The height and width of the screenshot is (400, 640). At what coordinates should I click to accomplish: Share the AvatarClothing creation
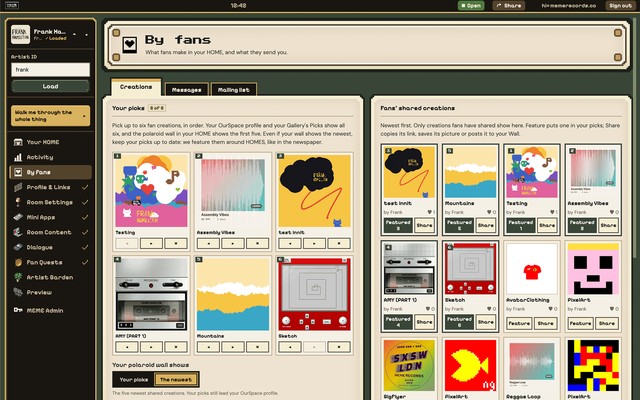545,323
